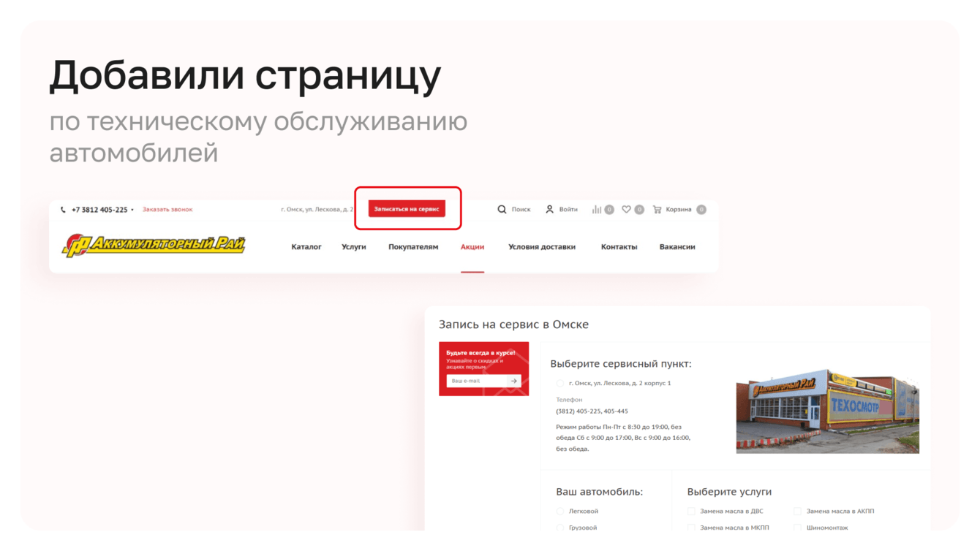Open the favorites heart icon

[626, 210]
